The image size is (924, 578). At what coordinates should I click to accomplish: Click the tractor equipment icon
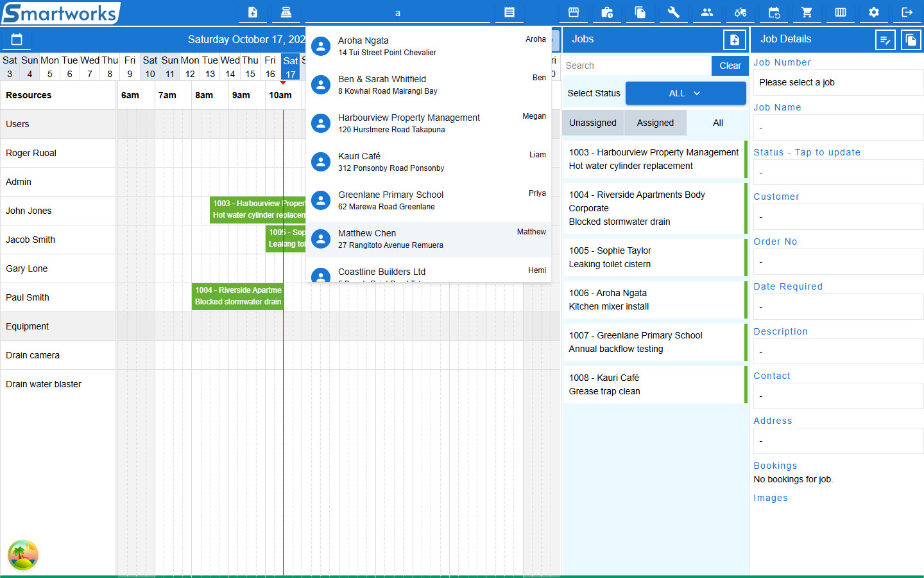[x=740, y=12]
